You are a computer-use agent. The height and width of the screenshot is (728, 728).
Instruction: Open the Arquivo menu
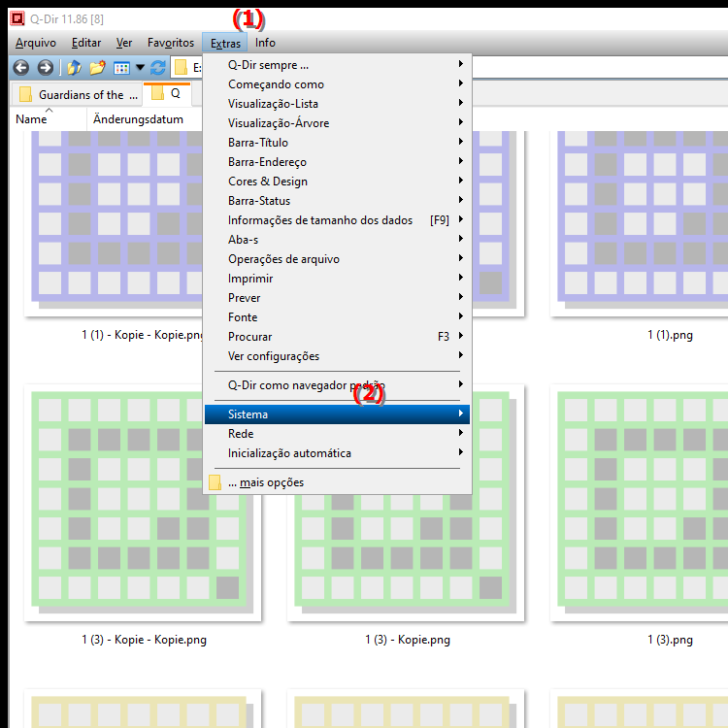[36, 43]
